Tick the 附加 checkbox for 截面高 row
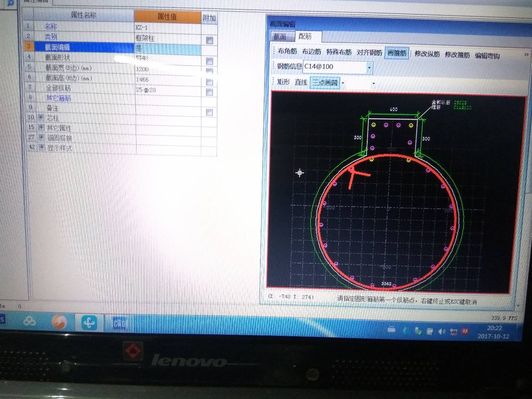 (209, 82)
